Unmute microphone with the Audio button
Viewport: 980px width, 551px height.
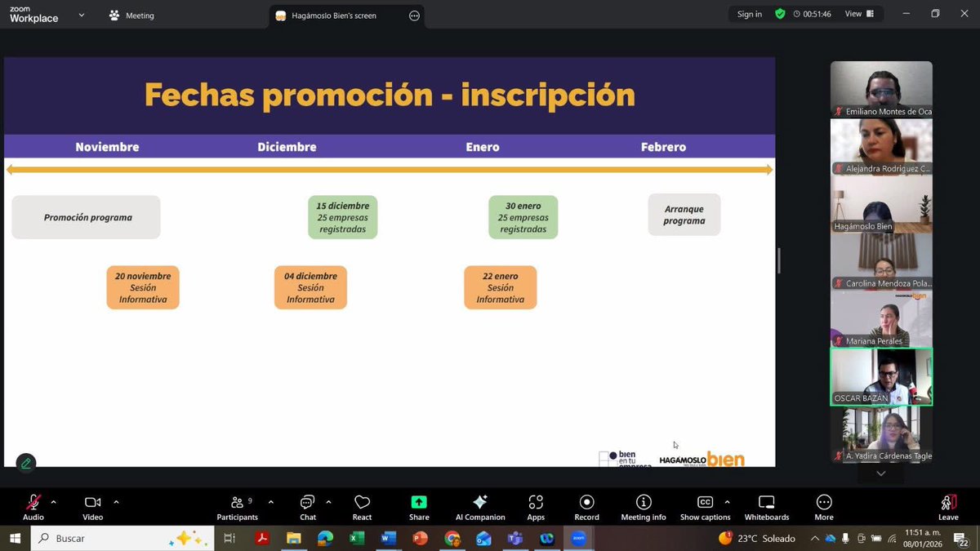(33, 507)
